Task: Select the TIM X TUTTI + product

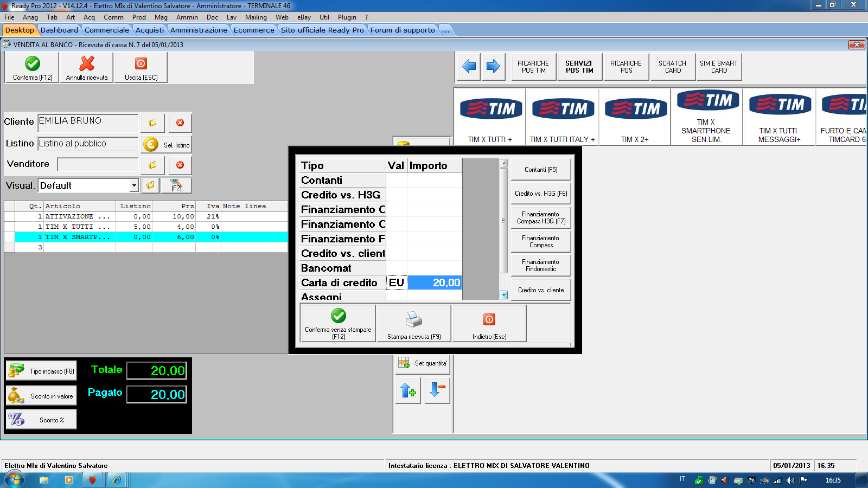Action: [x=490, y=117]
